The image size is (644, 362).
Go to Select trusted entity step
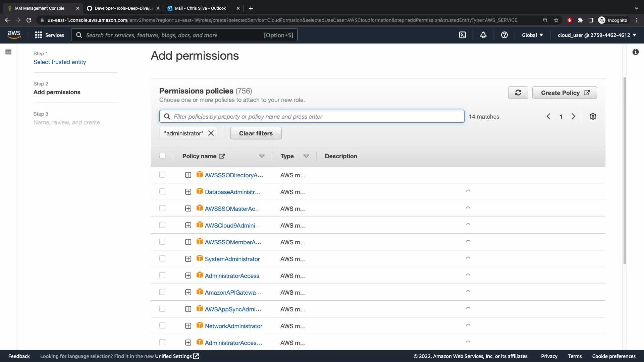[60, 62]
